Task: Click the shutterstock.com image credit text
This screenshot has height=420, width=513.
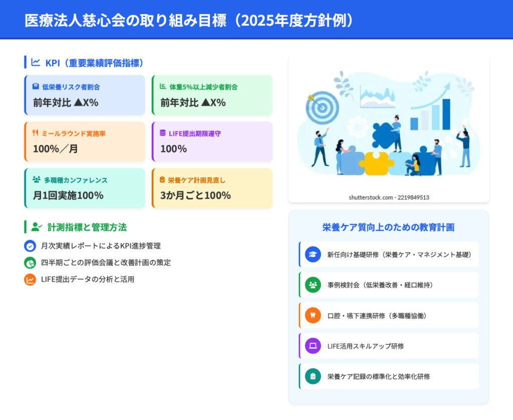Action: (x=389, y=197)
